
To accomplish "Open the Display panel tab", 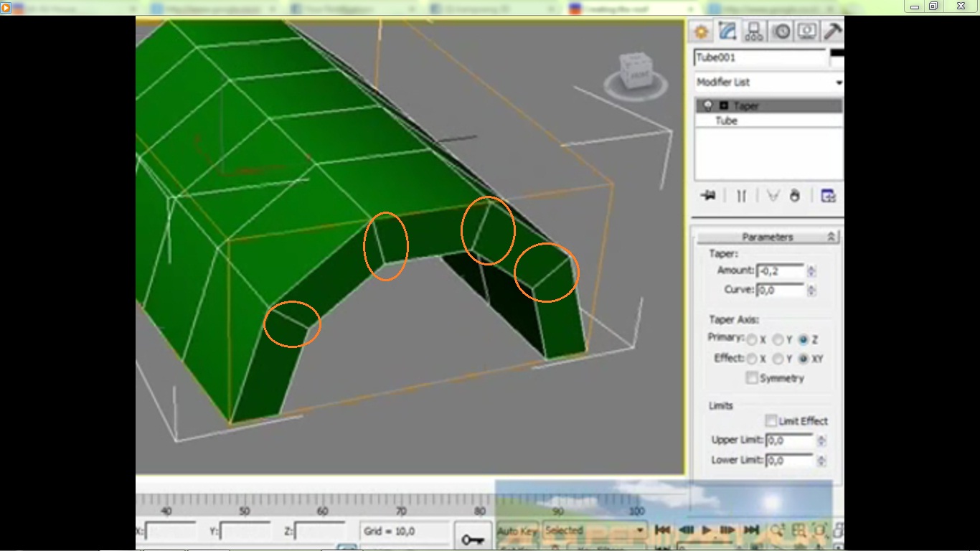I will point(807,32).
